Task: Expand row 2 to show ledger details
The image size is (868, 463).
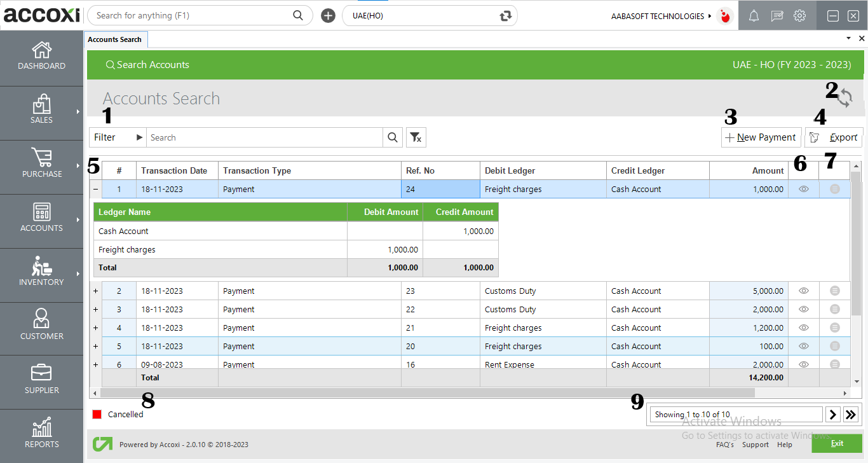Action: (x=95, y=291)
